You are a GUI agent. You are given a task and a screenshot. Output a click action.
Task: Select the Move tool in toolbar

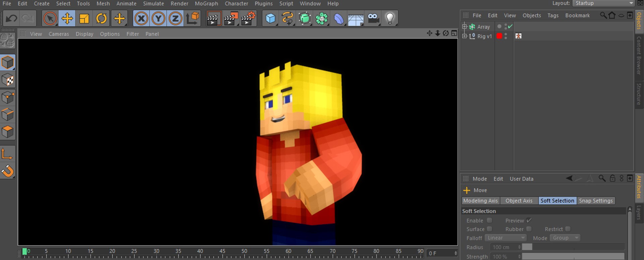(67, 18)
